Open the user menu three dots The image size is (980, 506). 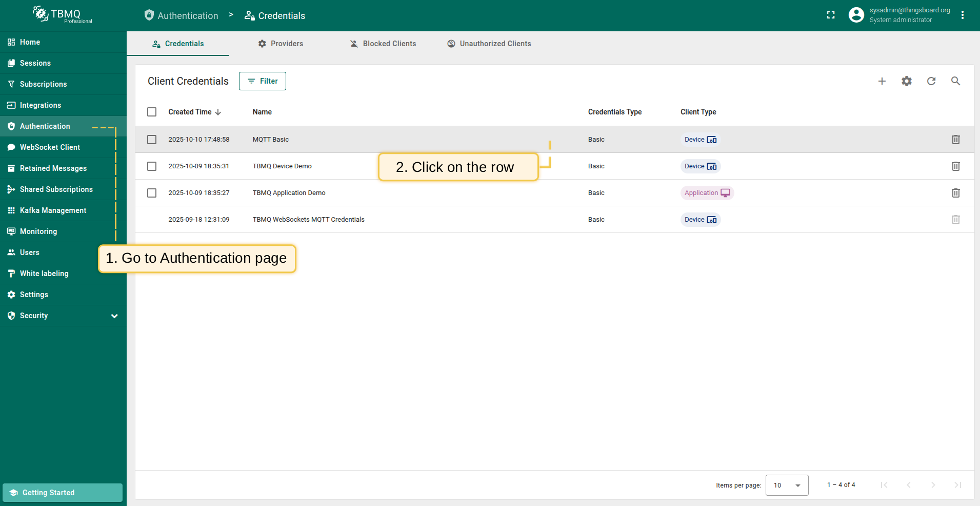(x=962, y=15)
